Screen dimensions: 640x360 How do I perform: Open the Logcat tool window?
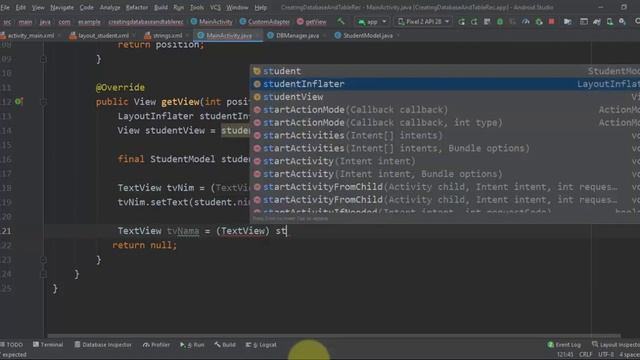[261, 344]
